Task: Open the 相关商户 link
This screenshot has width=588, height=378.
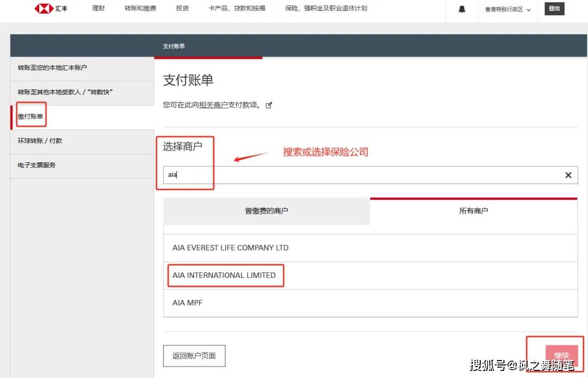Action: point(213,105)
